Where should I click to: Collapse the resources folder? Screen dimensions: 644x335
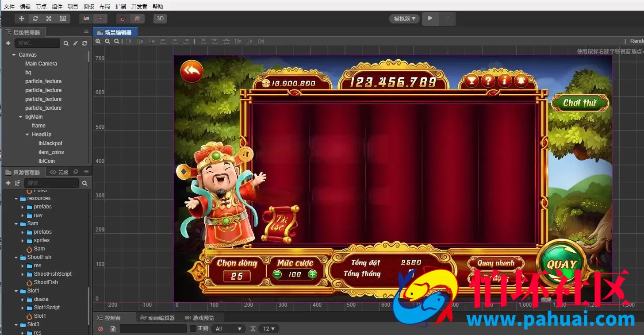click(16, 199)
